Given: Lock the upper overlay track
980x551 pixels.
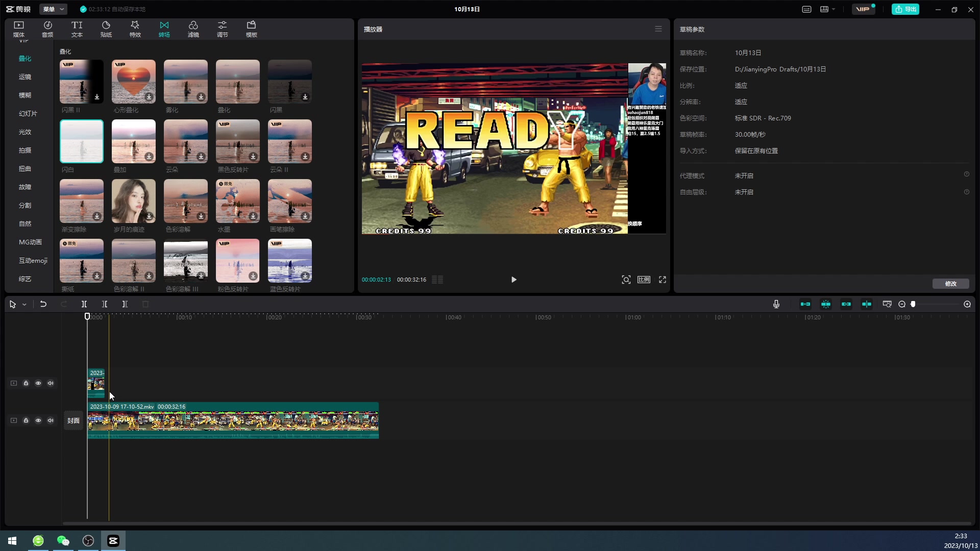Looking at the screenshot, I should pyautogui.click(x=26, y=383).
